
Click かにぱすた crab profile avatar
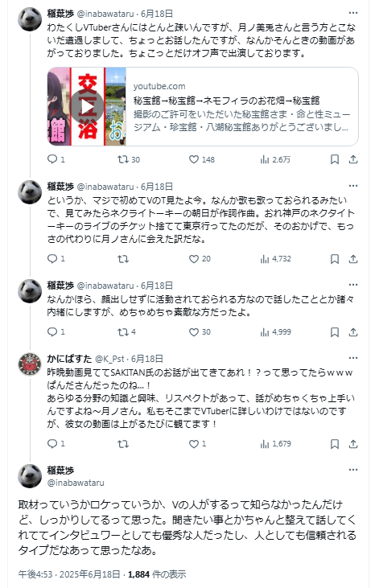tap(30, 364)
